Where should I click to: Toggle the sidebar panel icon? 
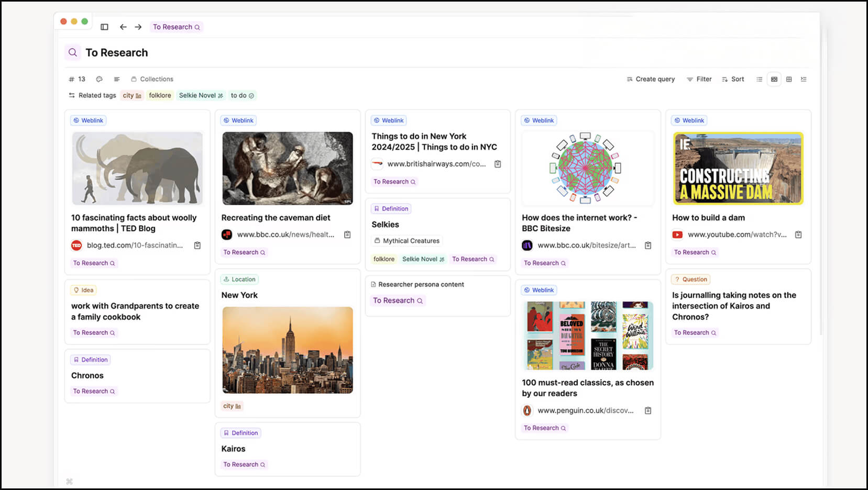tap(104, 27)
